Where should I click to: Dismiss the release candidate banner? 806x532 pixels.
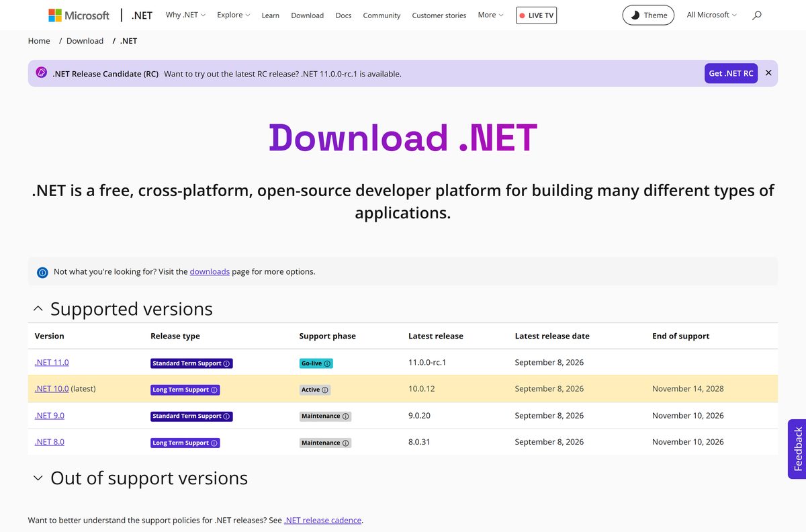(768, 73)
